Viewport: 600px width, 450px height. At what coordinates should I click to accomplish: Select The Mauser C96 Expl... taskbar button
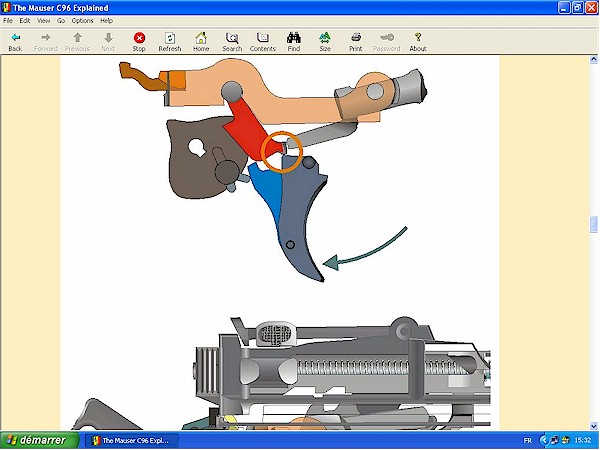(132, 440)
